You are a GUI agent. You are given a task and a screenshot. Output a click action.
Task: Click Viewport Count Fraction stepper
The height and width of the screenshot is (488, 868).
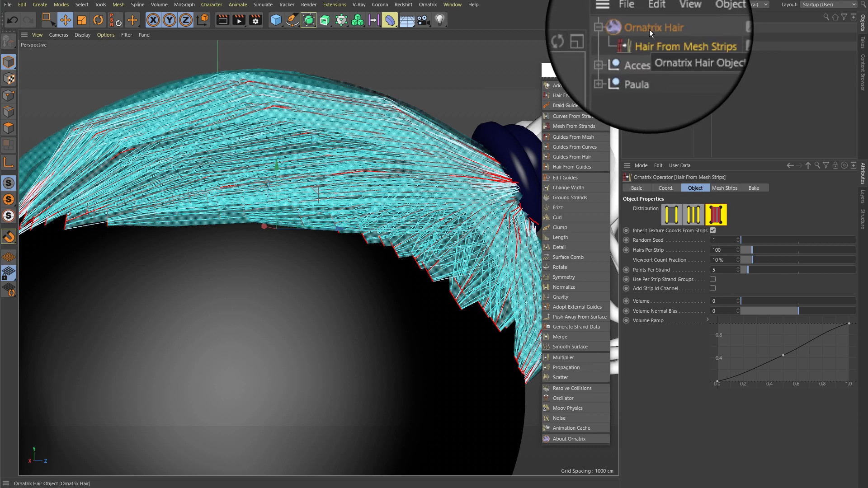point(738,260)
